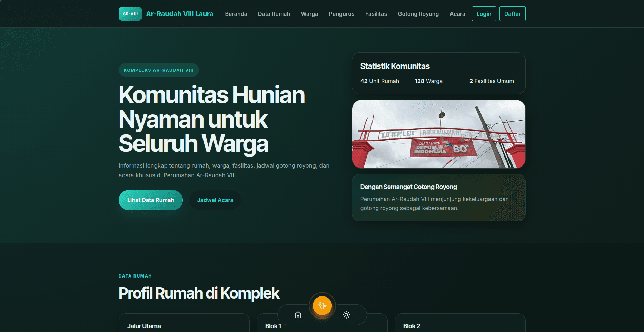
Task: Click the 128 Warga stat
Action: tap(429, 81)
